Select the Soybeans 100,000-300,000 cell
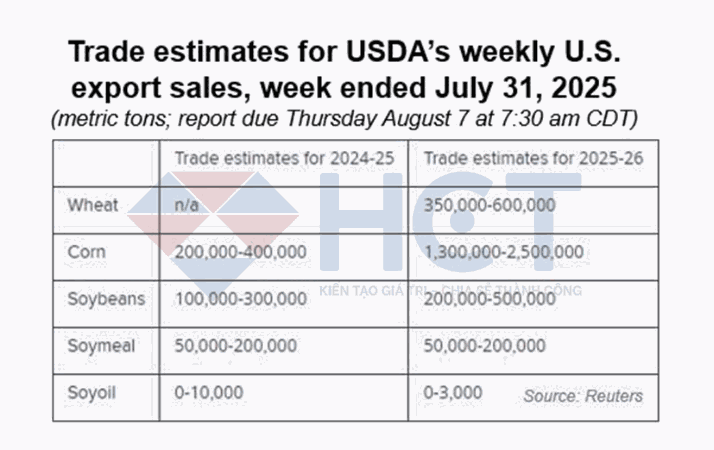 click(240, 299)
